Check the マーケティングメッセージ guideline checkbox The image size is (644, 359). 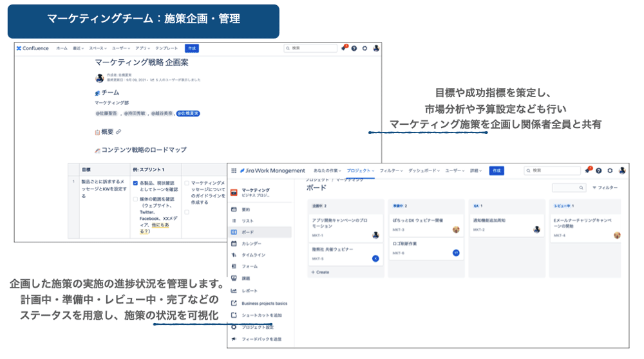pyautogui.click(x=187, y=183)
